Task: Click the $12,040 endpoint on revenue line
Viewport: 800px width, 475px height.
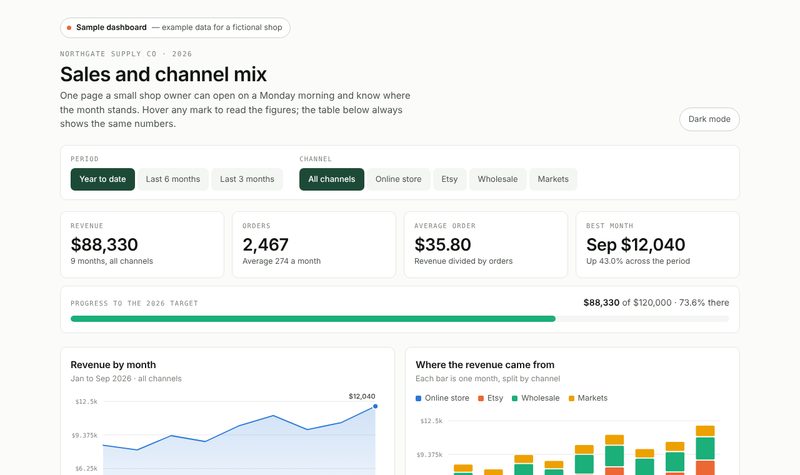Action: point(375,406)
